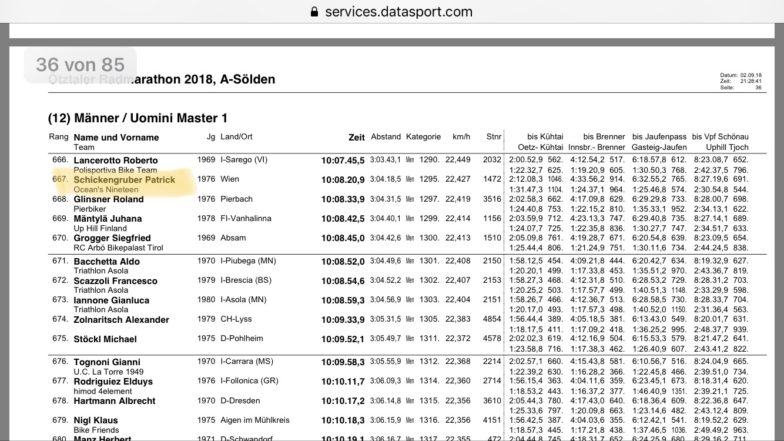This screenshot has height=441, width=784.
Task: Select location 'Aigen im Mühlkreis'
Action: [x=255, y=420]
